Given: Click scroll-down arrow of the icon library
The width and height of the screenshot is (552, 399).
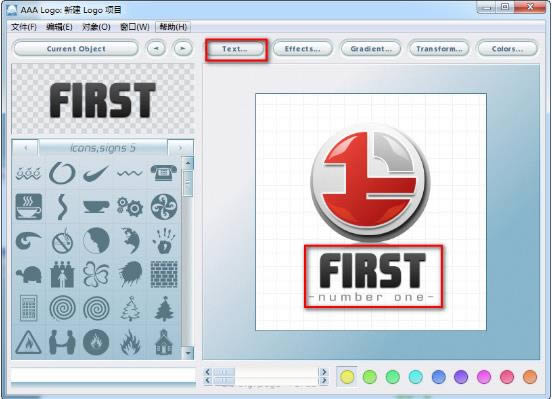Looking at the screenshot, I should pyautogui.click(x=188, y=353).
